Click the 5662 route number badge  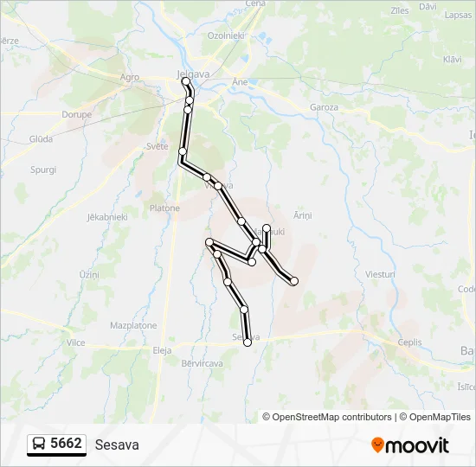(x=57, y=445)
